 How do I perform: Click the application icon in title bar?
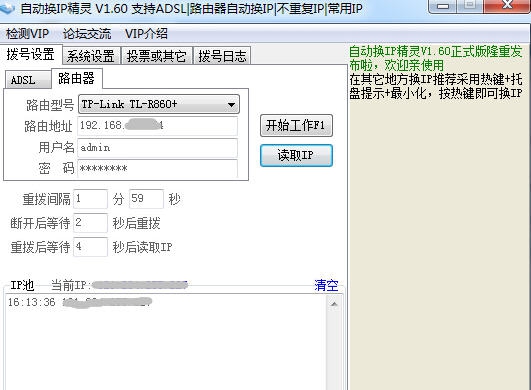coord(7,8)
